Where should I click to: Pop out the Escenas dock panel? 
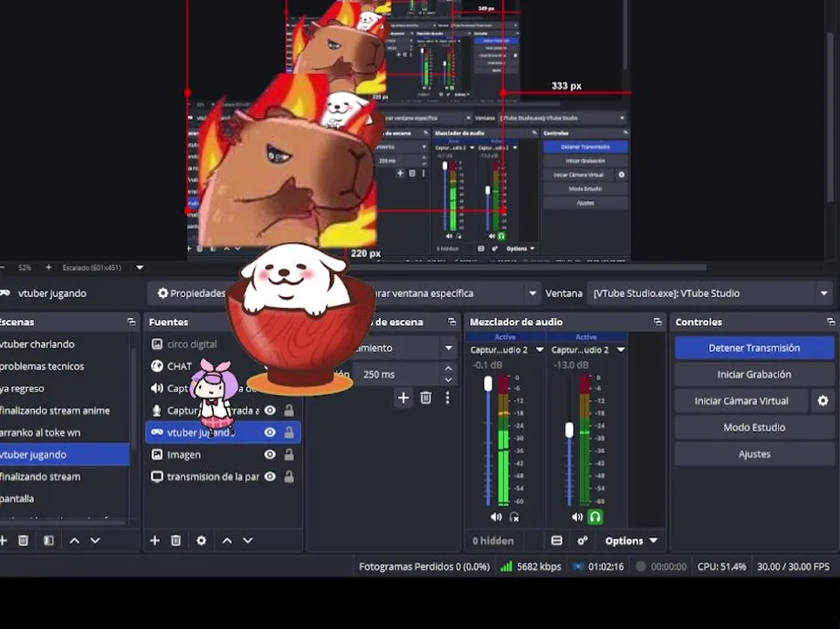coord(131,321)
